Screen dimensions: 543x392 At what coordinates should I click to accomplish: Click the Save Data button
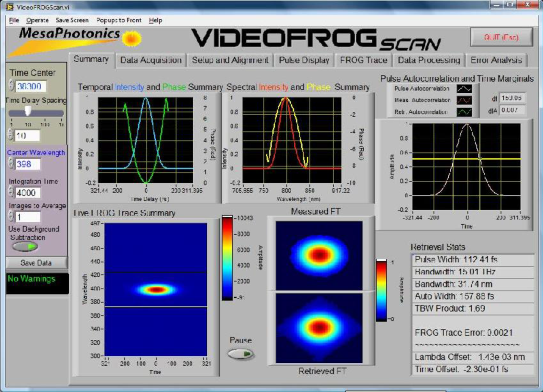(36, 263)
